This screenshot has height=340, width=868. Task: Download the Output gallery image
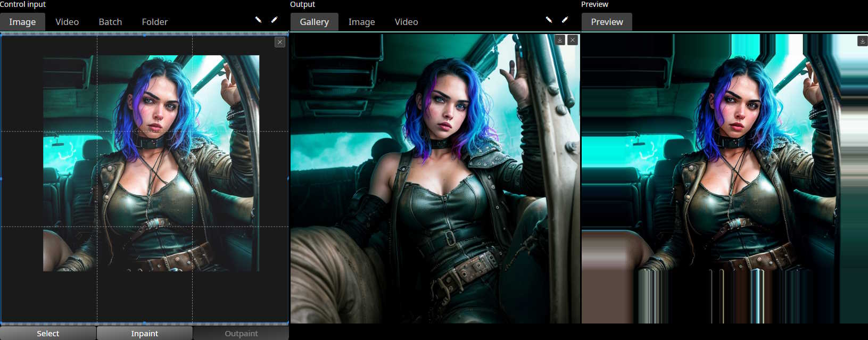click(560, 40)
